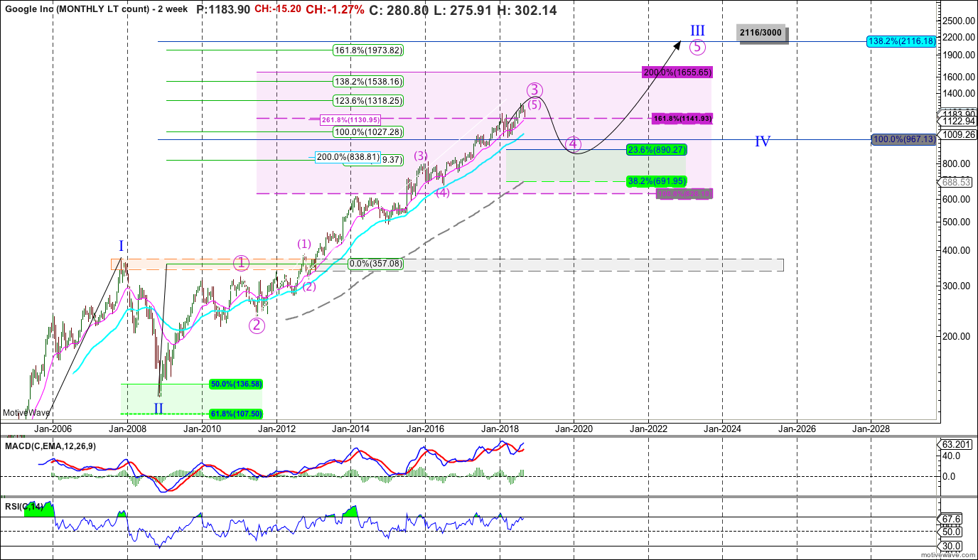The width and height of the screenshot is (978, 560).
Task: Select the 161.8%(1141.93) magenta label
Action: (x=682, y=118)
